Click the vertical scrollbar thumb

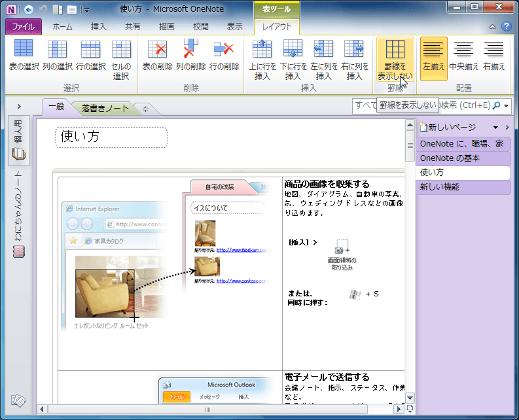pos(410,146)
